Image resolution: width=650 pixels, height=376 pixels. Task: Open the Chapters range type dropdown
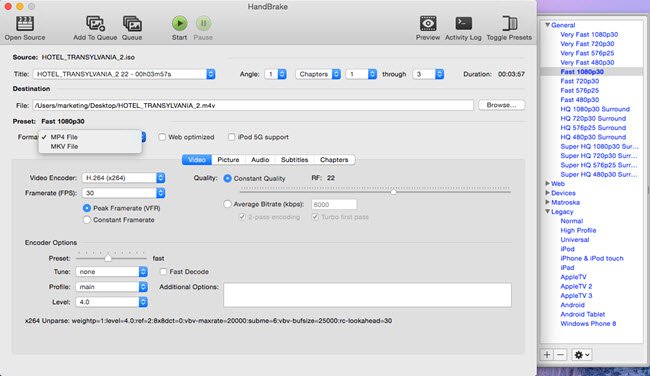point(318,74)
